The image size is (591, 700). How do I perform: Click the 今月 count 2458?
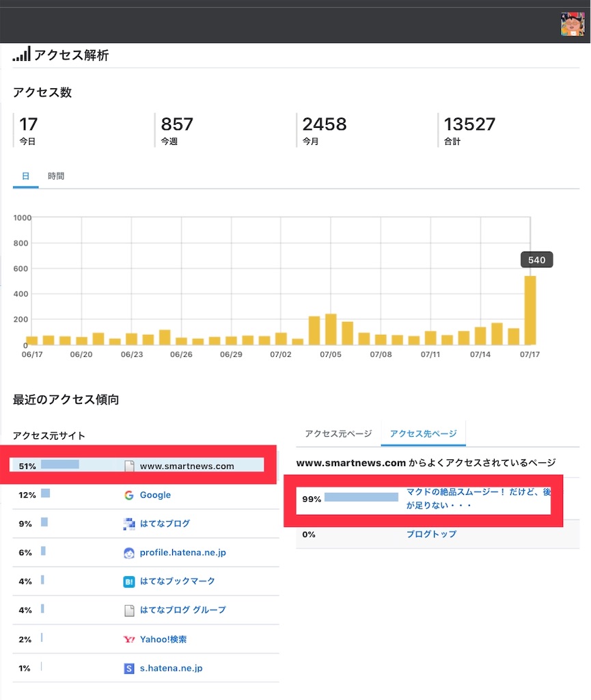pyautogui.click(x=325, y=124)
